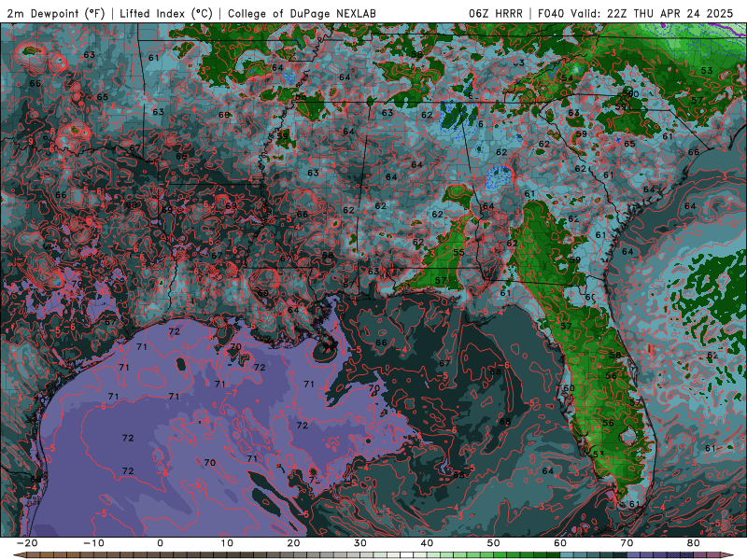
Task: Click the 30 label on the color scale
Action: pyautogui.click(x=360, y=543)
